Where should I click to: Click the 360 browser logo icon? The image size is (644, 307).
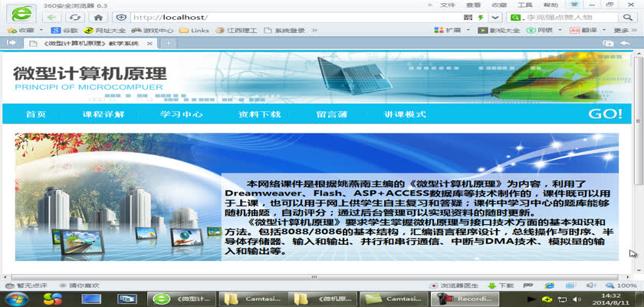[x=21, y=13]
